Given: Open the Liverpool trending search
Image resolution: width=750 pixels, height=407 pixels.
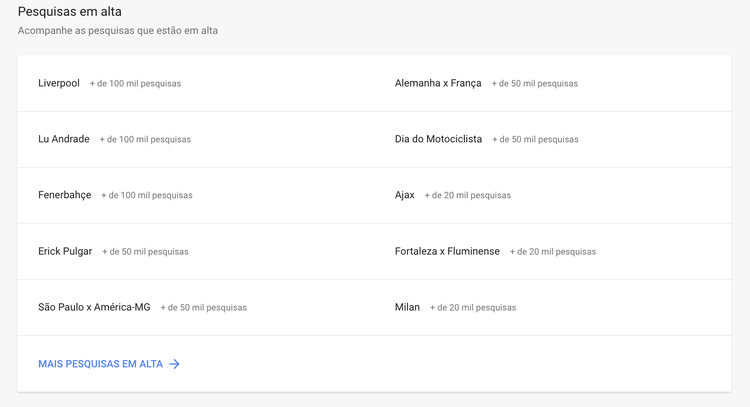Looking at the screenshot, I should [x=59, y=83].
